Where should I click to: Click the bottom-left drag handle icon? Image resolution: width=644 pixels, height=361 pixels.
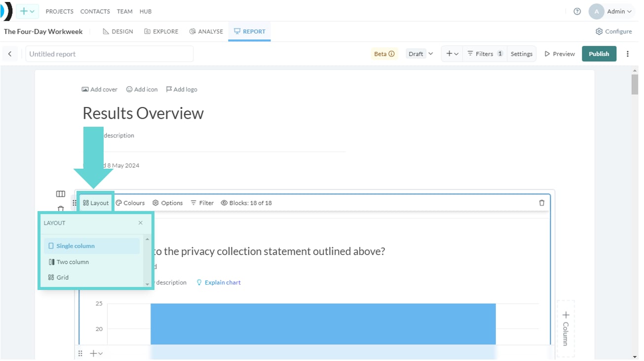pos(80,354)
